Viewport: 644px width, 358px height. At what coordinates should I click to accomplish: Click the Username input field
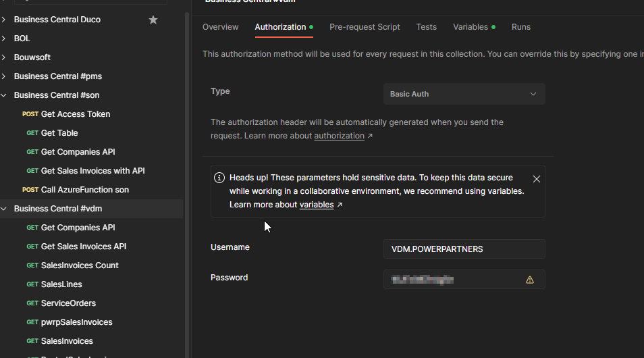(464, 249)
